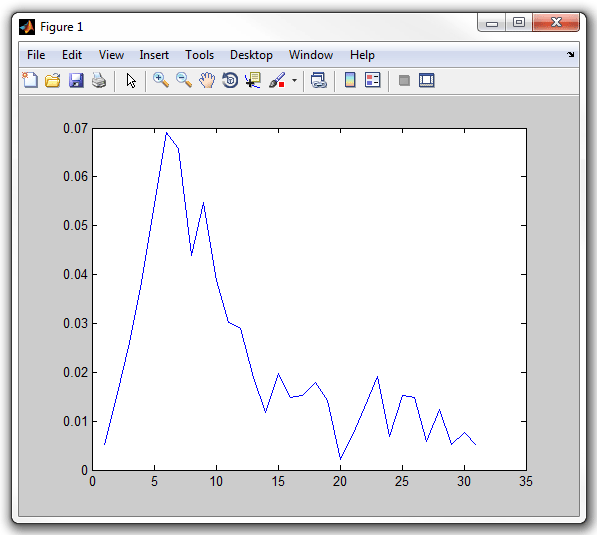This screenshot has width=597, height=535.
Task: Toggle the Data Cursor tool
Action: click(x=253, y=80)
